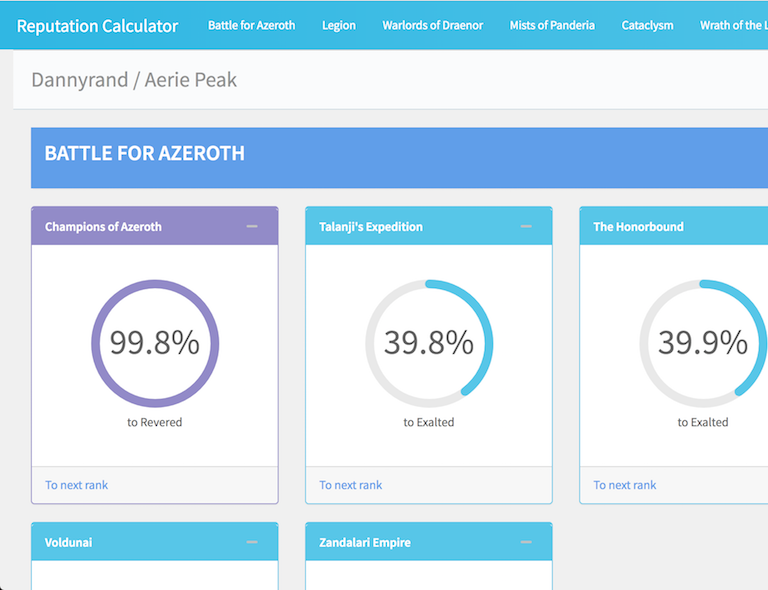
Task: Click The Honorbound card title
Action: coord(638,227)
